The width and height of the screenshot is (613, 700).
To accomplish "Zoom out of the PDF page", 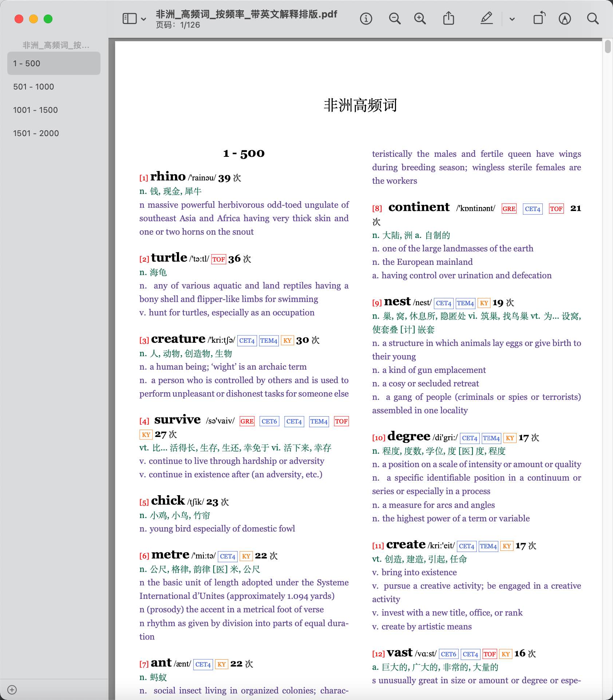I will (x=395, y=19).
